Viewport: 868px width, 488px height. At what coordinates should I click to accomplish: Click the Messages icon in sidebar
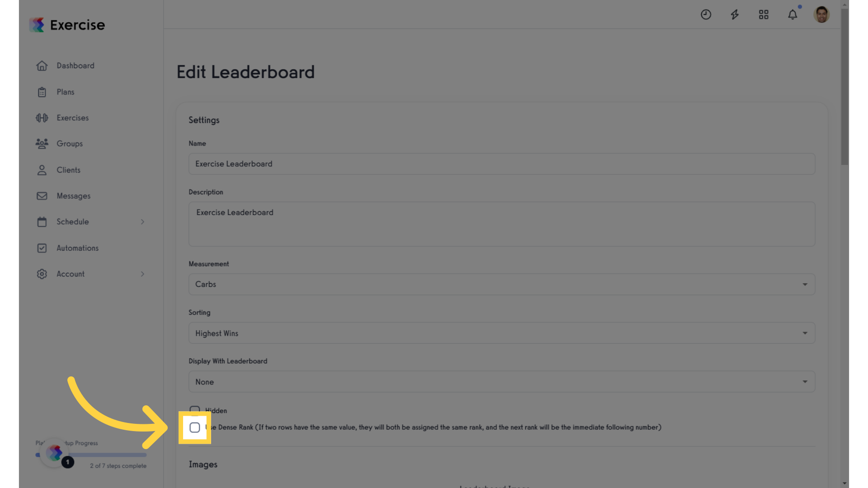pyautogui.click(x=42, y=196)
